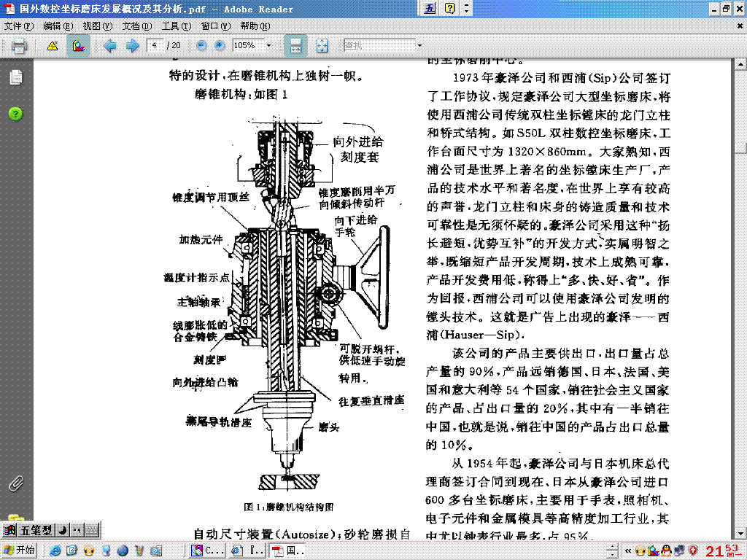
Task: Click the QQ penguin tray icon
Action: [667, 551]
